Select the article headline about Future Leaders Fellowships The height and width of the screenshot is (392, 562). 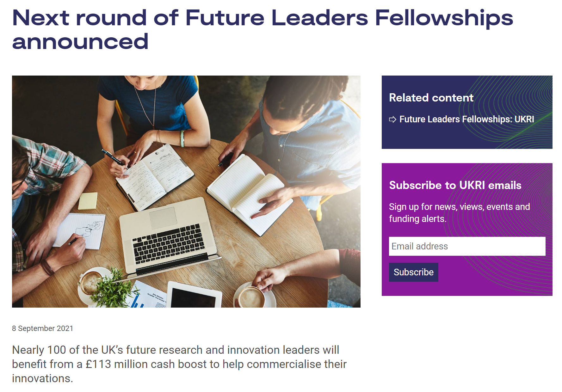coord(262,29)
